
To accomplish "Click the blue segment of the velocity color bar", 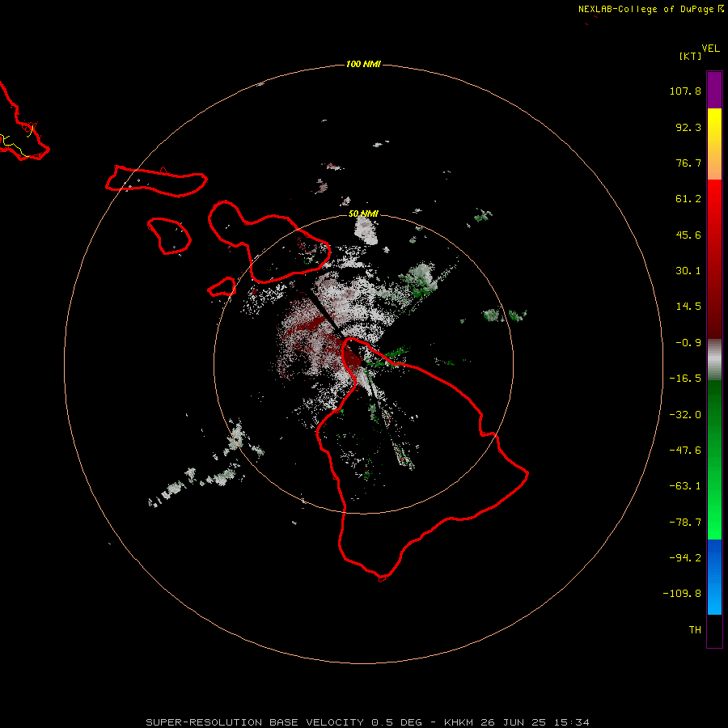I will click(714, 577).
